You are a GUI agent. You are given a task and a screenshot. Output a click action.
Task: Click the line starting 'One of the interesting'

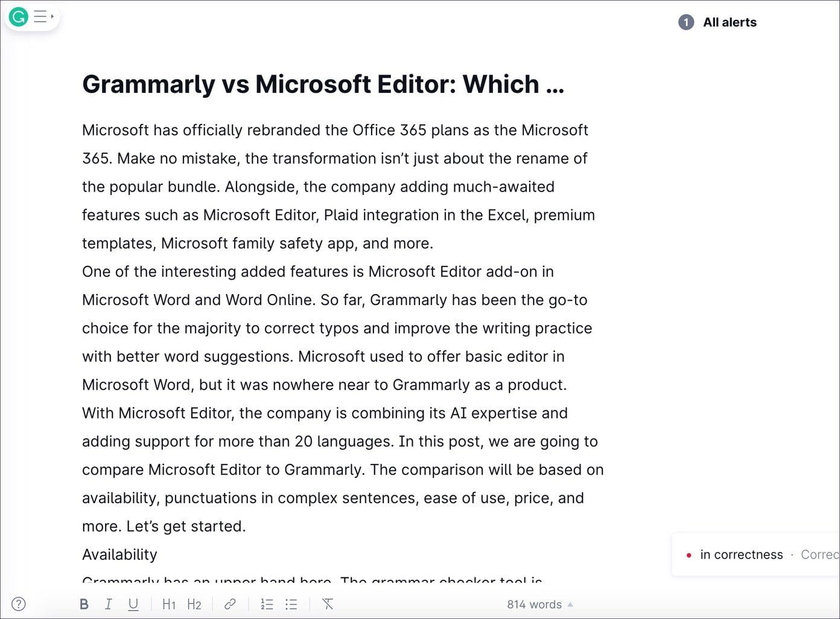pos(318,271)
